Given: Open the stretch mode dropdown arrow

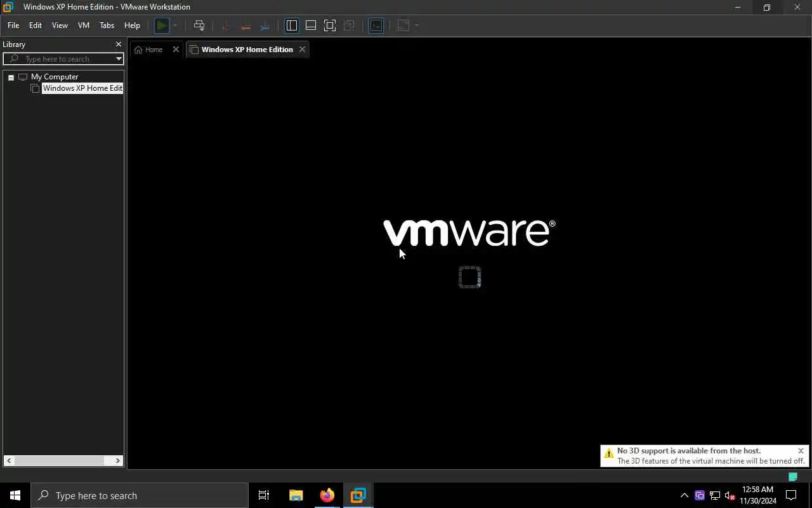Looking at the screenshot, I should pyautogui.click(x=417, y=25).
